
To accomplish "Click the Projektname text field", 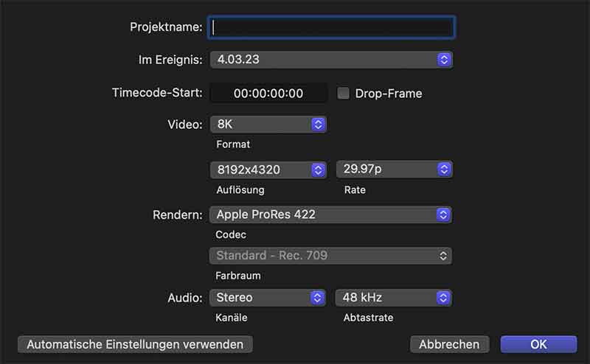I will coord(331,27).
